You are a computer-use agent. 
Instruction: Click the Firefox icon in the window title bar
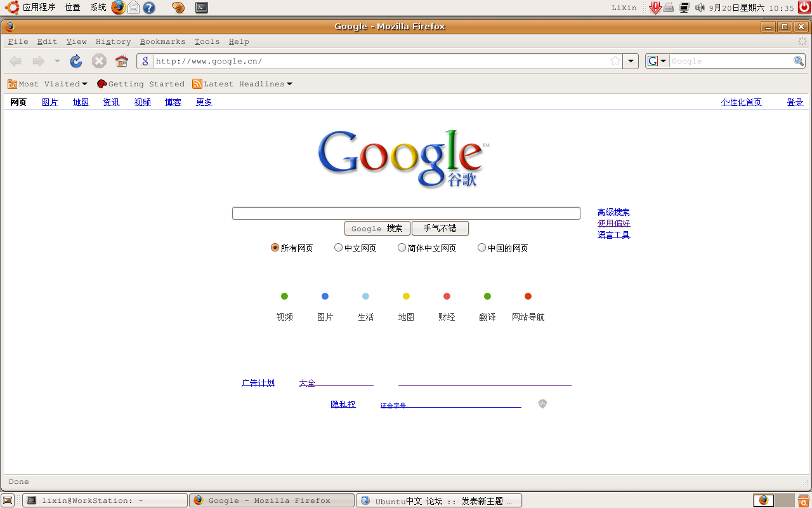coord(10,27)
